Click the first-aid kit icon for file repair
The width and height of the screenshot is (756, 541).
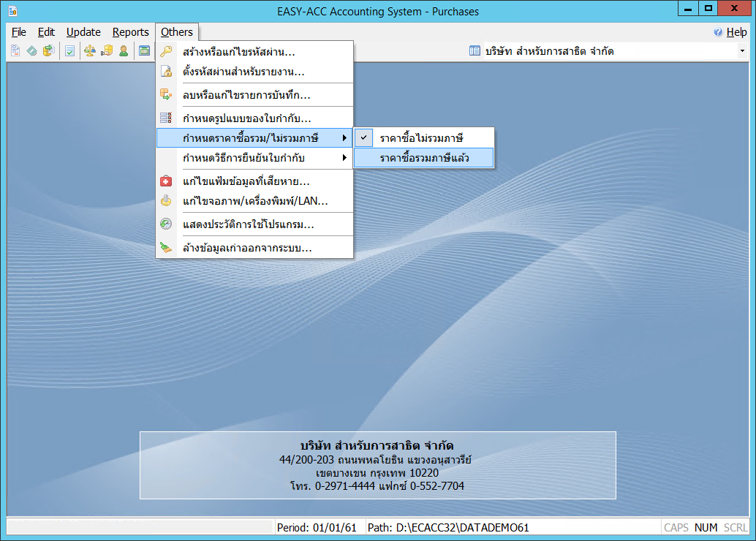167,181
